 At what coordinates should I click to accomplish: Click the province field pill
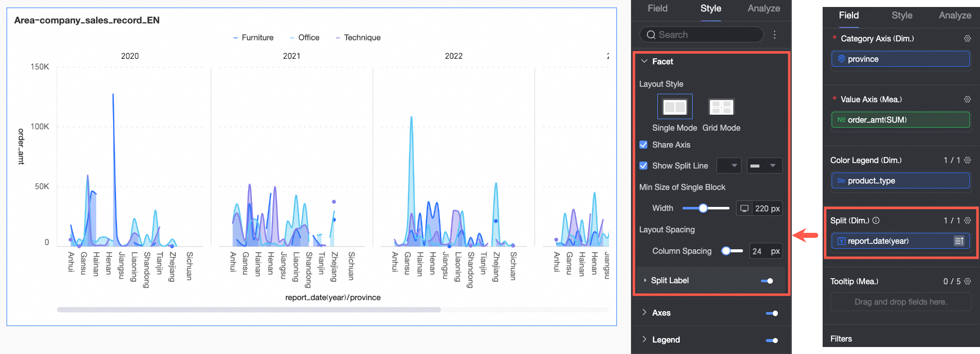point(900,59)
